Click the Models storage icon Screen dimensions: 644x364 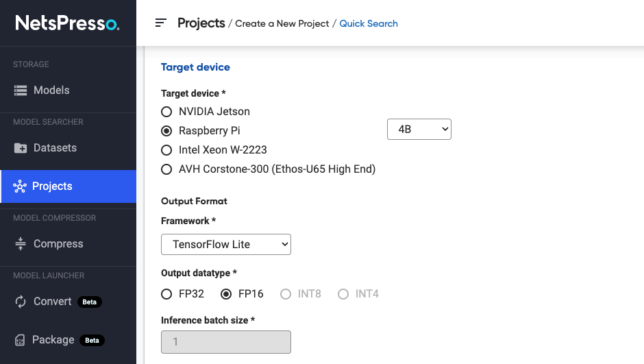[x=21, y=90]
